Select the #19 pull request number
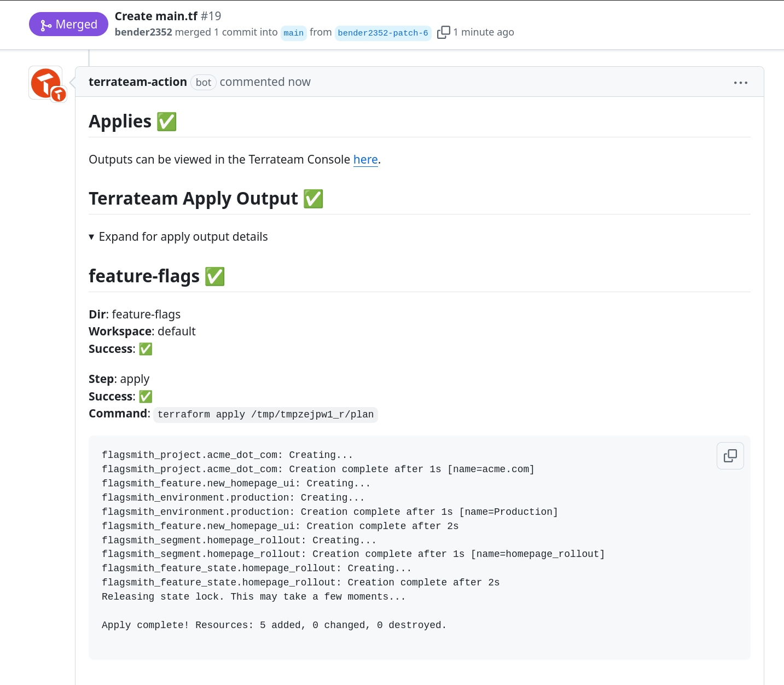The width and height of the screenshot is (784, 685). [211, 16]
